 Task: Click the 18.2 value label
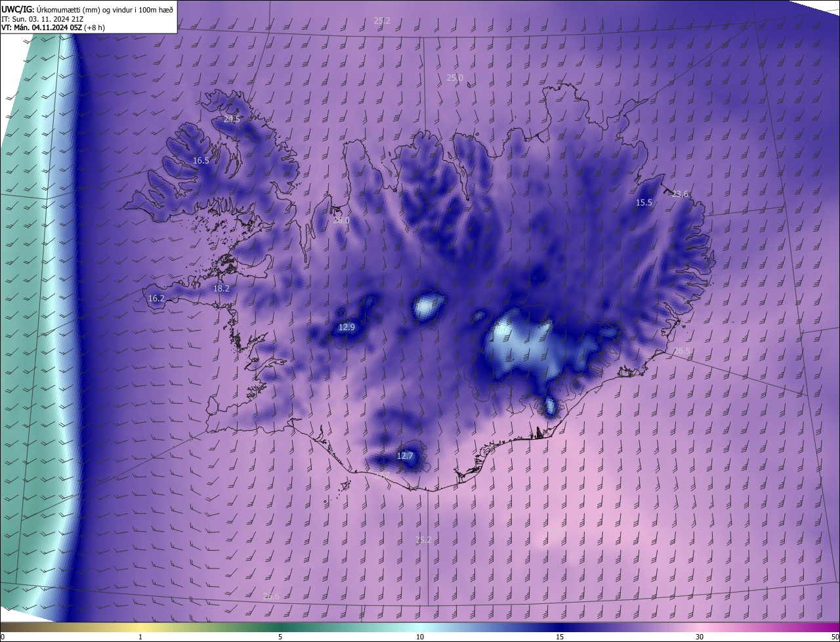pos(222,289)
